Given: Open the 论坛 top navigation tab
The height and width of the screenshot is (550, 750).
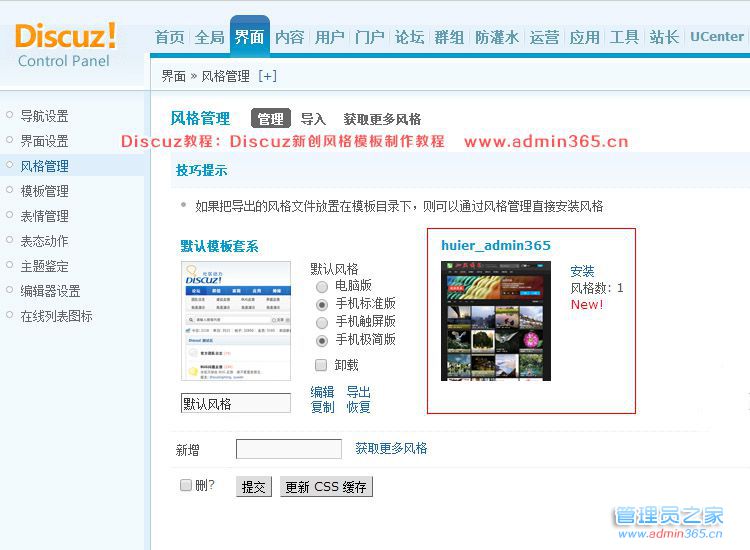Looking at the screenshot, I should [409, 37].
